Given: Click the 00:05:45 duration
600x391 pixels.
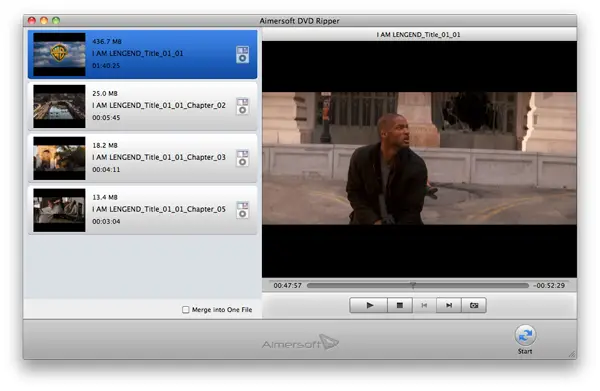Looking at the screenshot, I should [106, 118].
